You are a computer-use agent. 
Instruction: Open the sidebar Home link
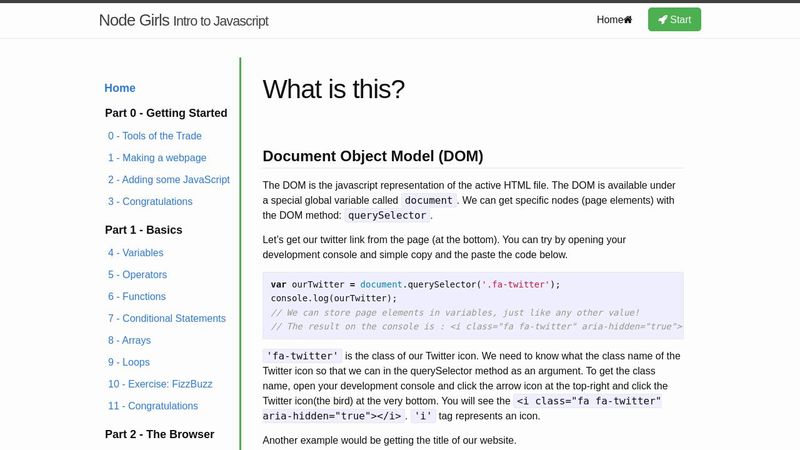[x=120, y=88]
